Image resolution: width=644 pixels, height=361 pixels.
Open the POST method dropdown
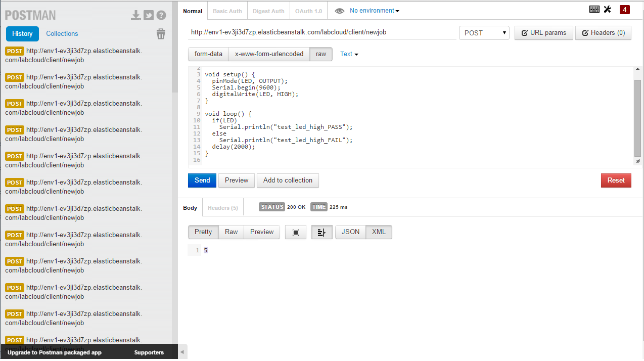click(484, 33)
